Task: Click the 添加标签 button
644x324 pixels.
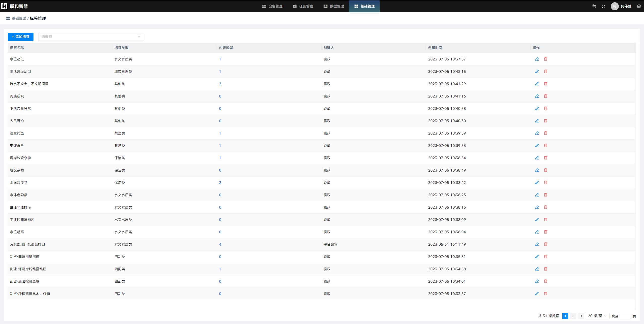Action: click(x=21, y=37)
